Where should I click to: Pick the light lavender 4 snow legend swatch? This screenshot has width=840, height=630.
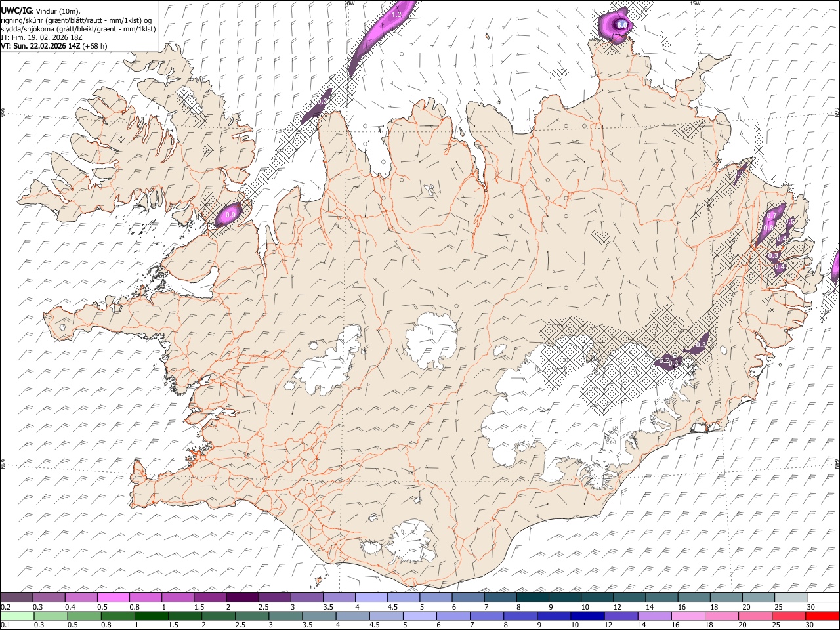(x=371, y=598)
